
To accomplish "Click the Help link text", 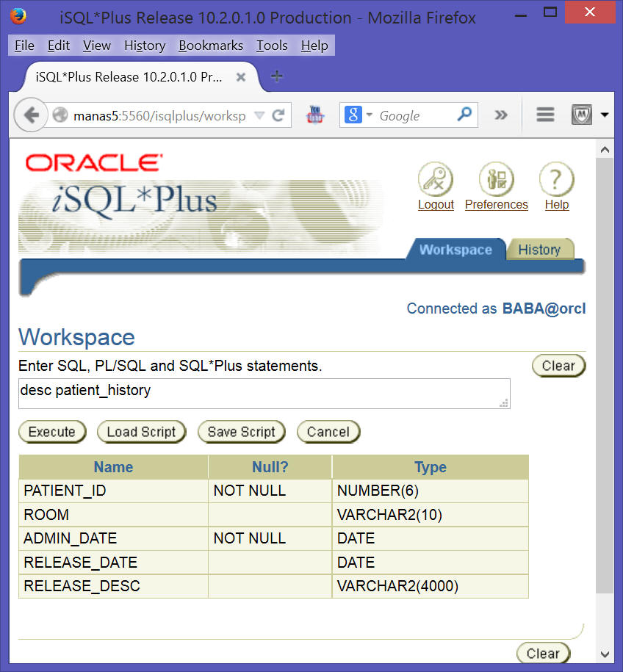I will 557,204.
